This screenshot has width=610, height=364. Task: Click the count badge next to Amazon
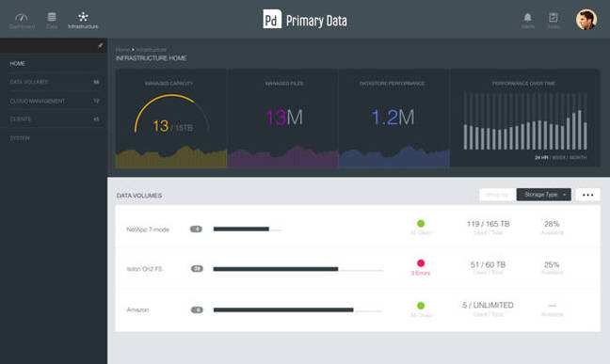click(x=197, y=310)
